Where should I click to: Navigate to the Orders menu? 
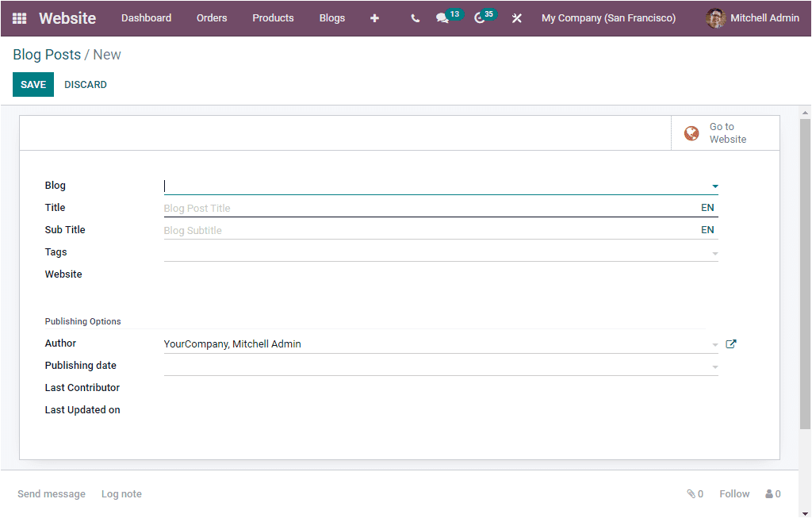point(212,17)
